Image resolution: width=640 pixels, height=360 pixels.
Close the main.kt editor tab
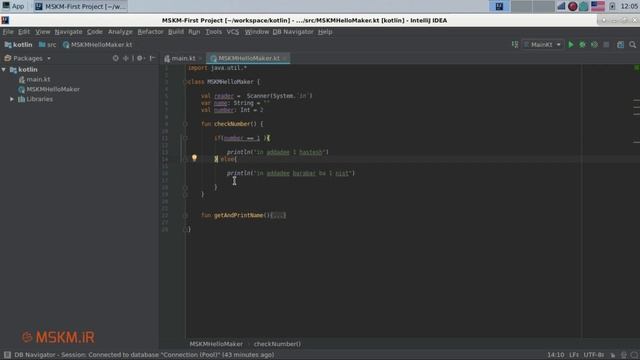pyautogui.click(x=200, y=58)
